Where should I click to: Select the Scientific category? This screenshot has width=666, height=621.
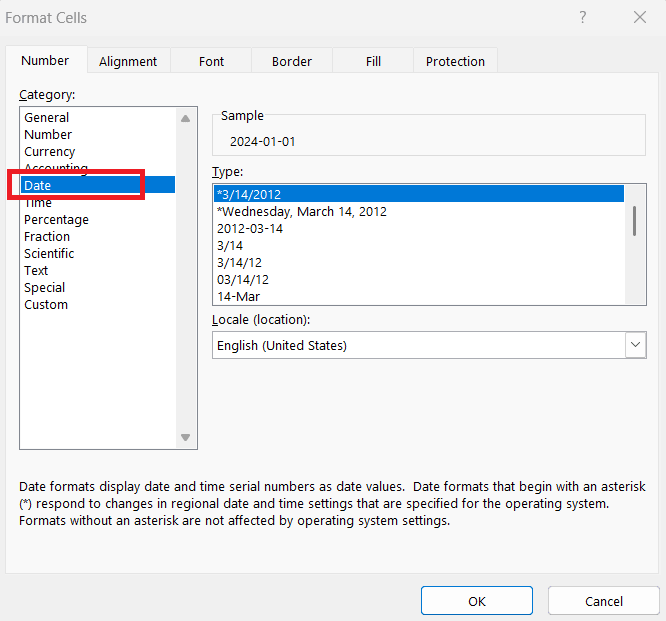pos(49,253)
